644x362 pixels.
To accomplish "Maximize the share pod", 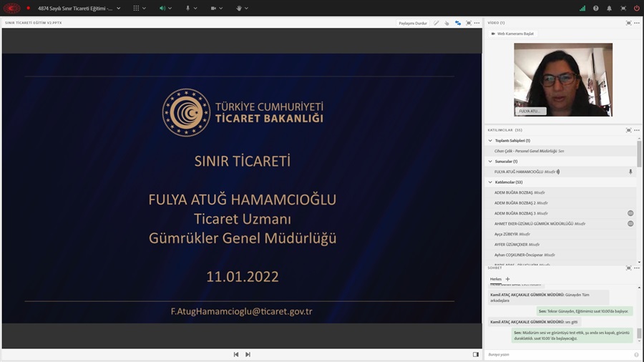I will pyautogui.click(x=469, y=23).
